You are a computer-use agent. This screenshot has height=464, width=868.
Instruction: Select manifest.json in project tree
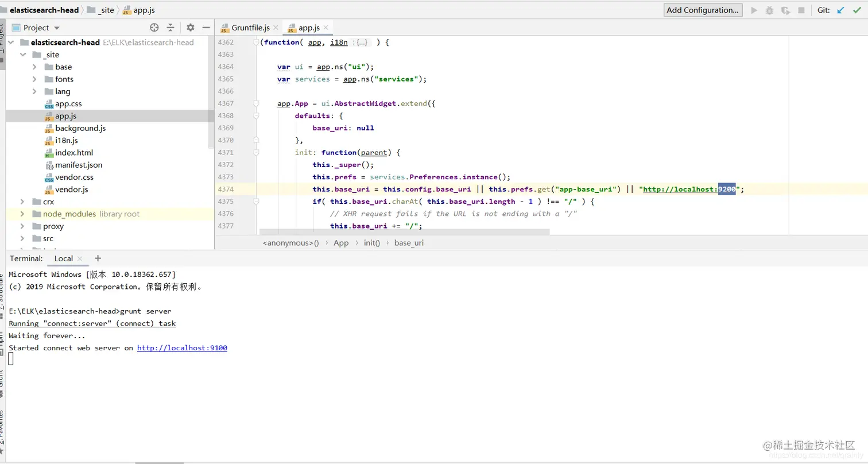point(79,165)
